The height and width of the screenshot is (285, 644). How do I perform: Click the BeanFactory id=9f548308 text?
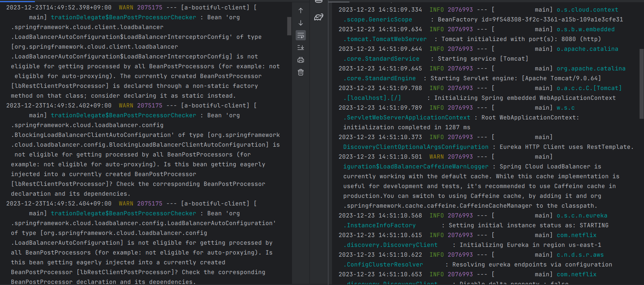point(530,19)
